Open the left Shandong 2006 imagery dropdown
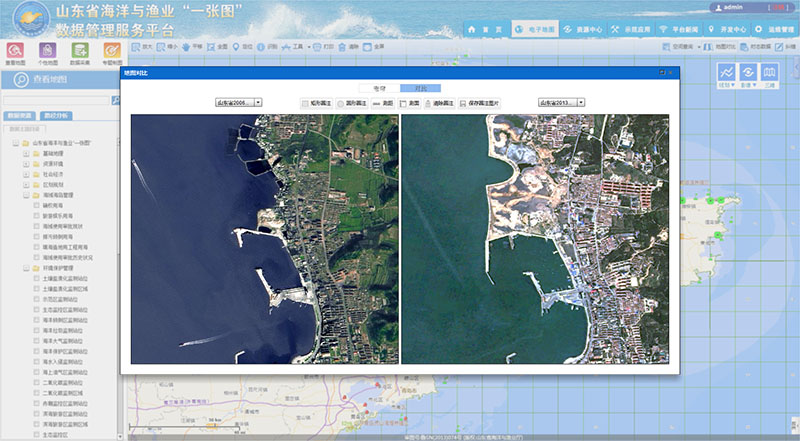 [x=238, y=103]
